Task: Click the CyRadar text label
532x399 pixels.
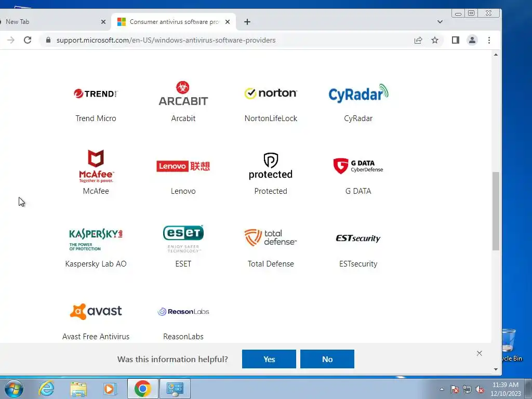Action: [358, 118]
